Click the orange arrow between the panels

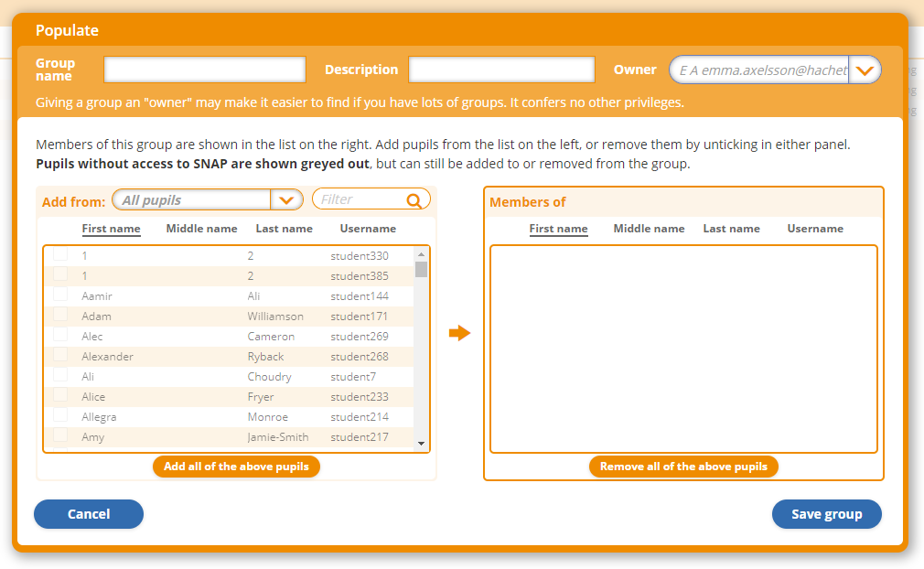(459, 333)
